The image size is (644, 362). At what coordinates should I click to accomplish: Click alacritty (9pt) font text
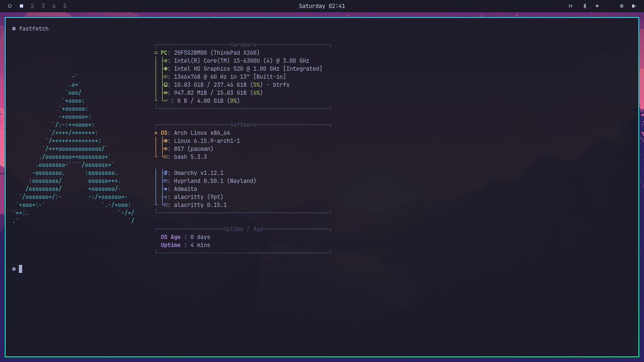tap(199, 197)
